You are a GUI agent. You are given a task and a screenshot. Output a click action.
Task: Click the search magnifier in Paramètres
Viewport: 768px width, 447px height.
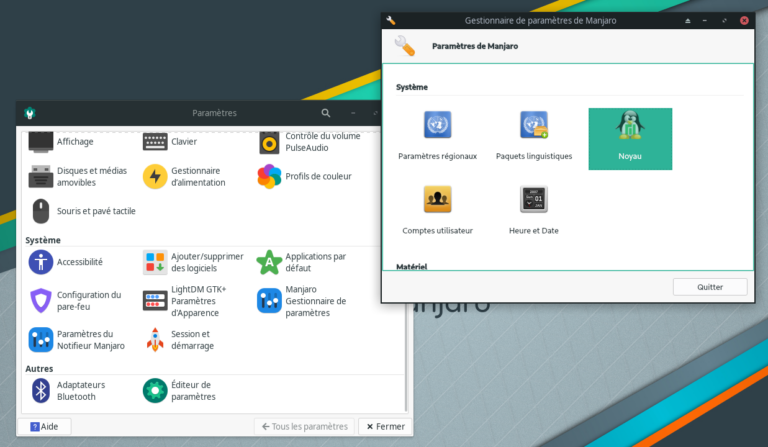325,114
